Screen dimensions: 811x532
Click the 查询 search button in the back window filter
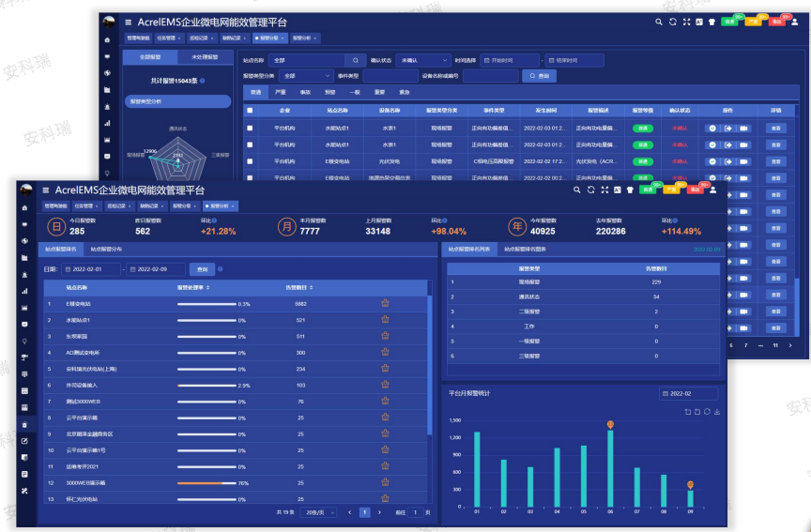pos(540,76)
